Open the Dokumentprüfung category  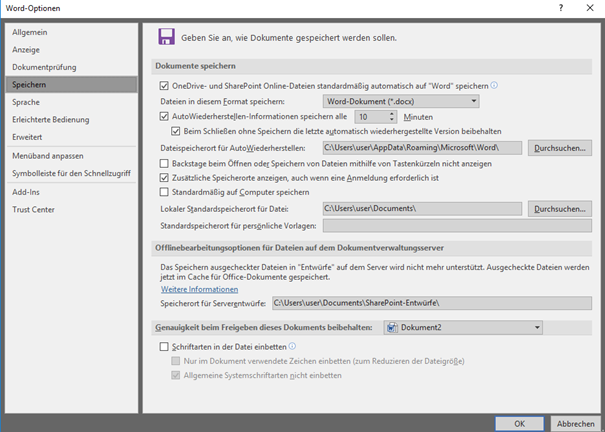[x=45, y=67]
